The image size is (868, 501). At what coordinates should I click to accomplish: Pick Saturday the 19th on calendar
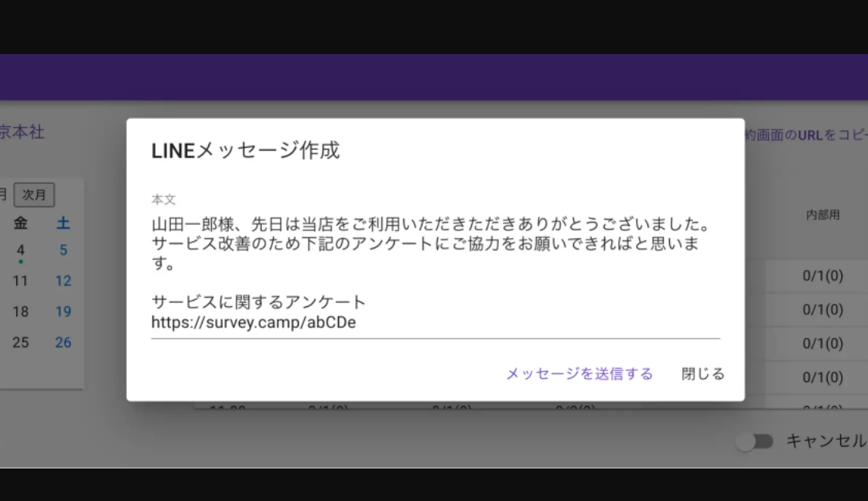pos(63,312)
